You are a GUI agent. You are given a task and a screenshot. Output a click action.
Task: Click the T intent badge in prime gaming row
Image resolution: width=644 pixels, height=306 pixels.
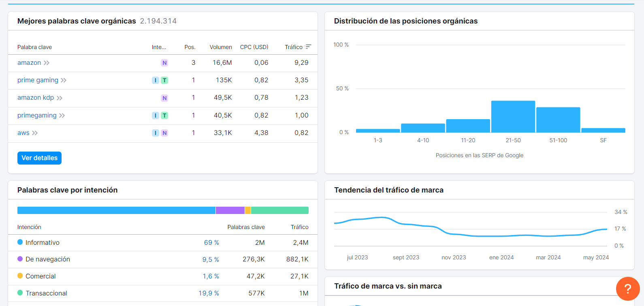(x=164, y=80)
